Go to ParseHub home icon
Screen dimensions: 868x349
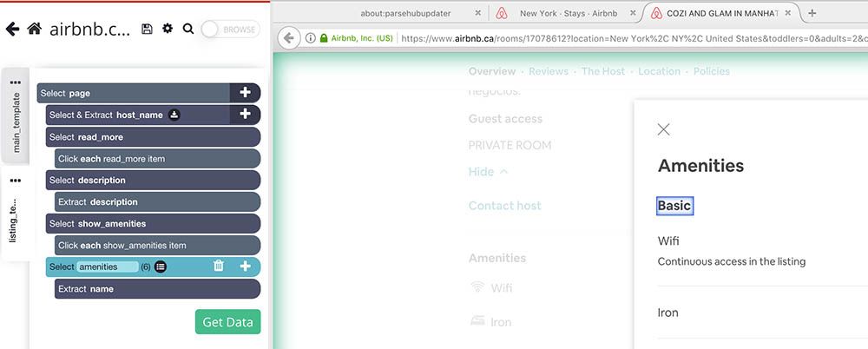point(35,29)
